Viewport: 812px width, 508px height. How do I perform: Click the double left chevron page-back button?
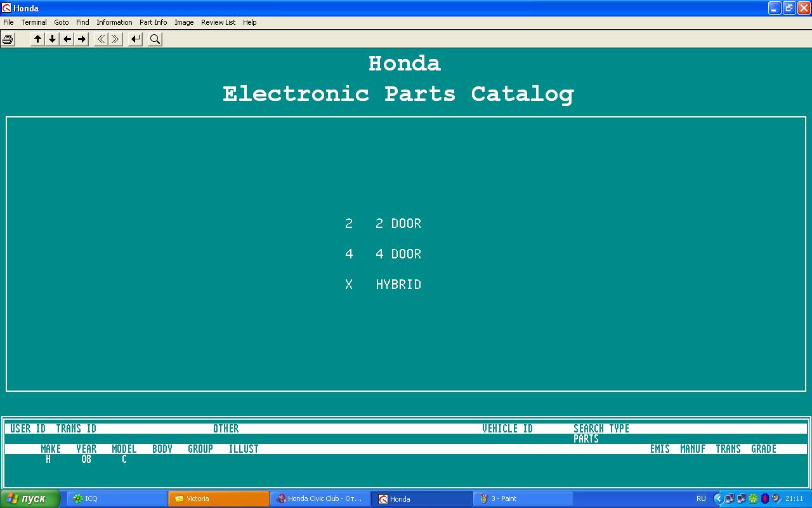(101, 39)
